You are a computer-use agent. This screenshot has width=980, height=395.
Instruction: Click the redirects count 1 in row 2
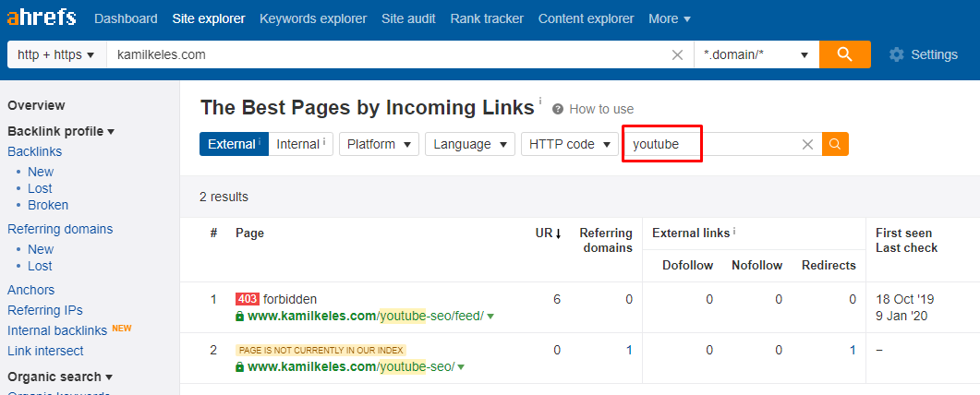(x=853, y=350)
